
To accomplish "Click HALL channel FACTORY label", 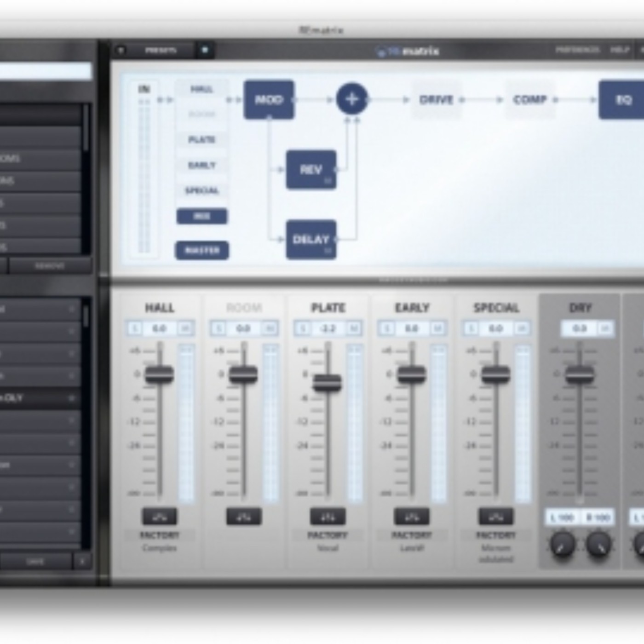I will pos(159,535).
